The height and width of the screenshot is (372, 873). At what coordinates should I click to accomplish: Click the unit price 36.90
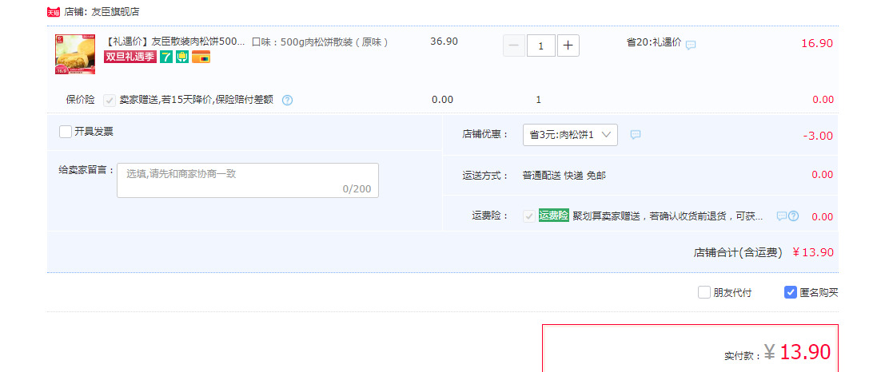(444, 42)
